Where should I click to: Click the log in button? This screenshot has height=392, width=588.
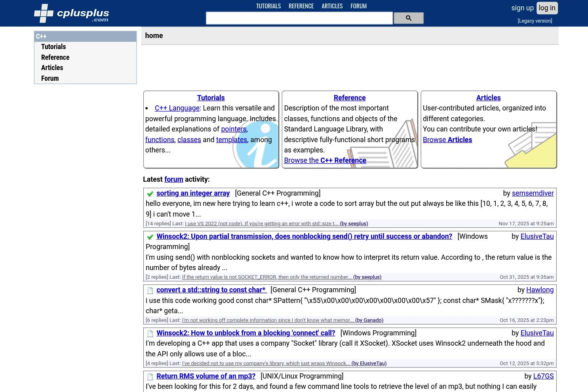point(547,8)
